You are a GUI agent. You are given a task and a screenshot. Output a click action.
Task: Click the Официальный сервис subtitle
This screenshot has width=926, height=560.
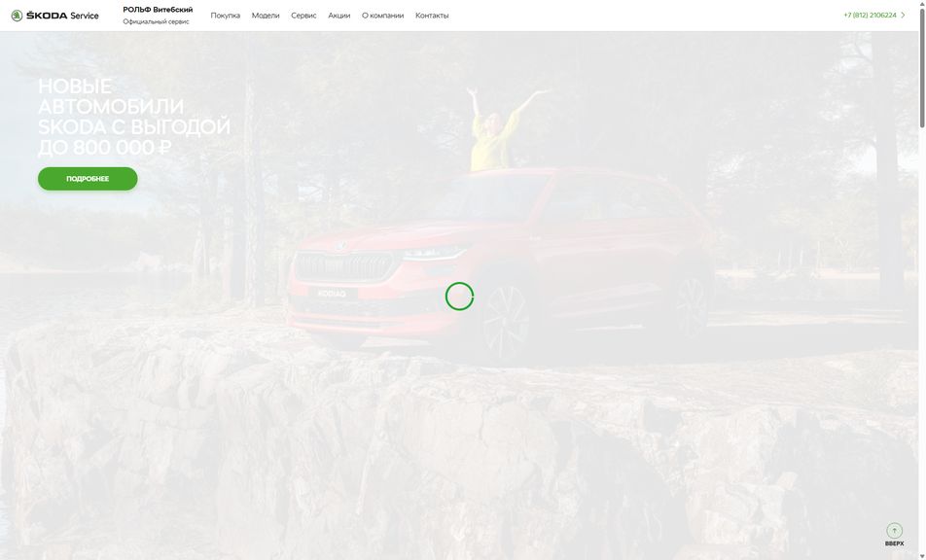click(x=156, y=21)
